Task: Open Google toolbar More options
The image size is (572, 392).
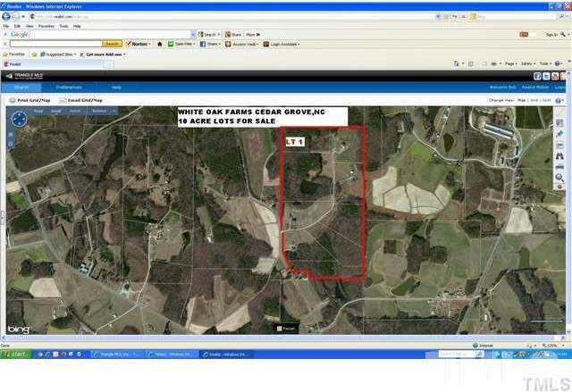Action: coord(253,34)
